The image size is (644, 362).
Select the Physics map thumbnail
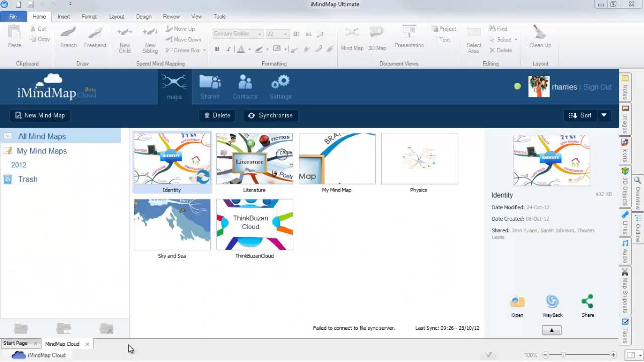click(x=420, y=159)
